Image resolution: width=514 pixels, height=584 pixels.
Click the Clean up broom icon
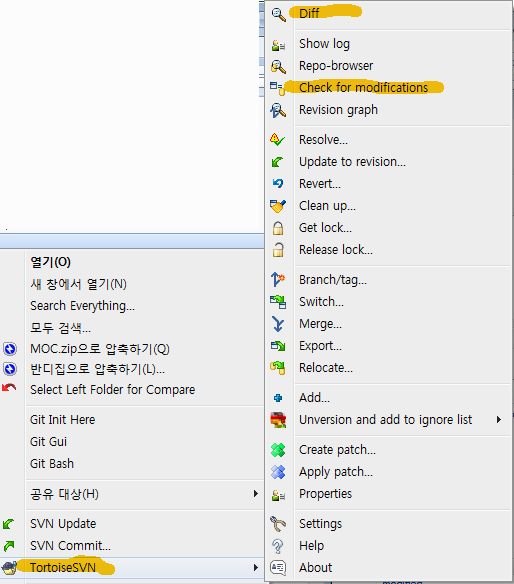(x=278, y=206)
